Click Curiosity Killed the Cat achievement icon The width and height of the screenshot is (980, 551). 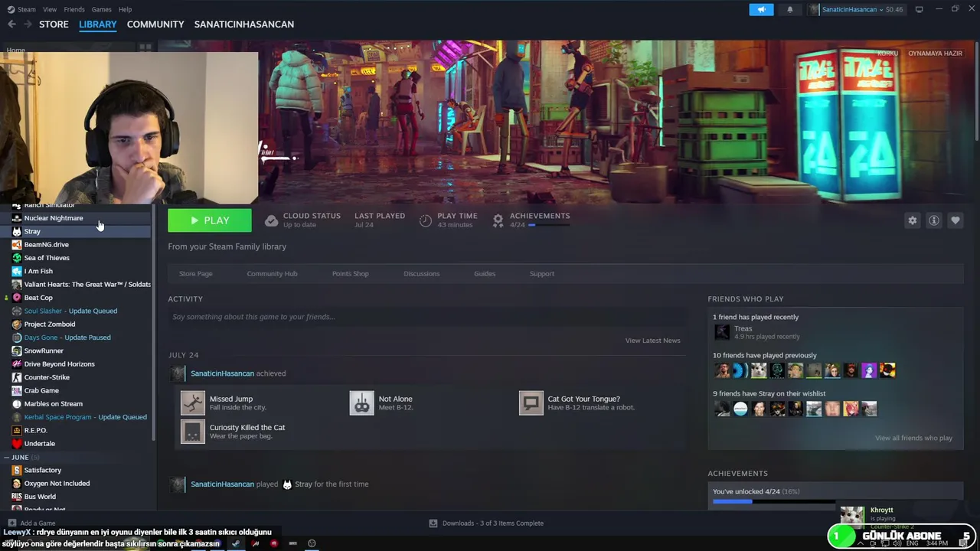193,431
